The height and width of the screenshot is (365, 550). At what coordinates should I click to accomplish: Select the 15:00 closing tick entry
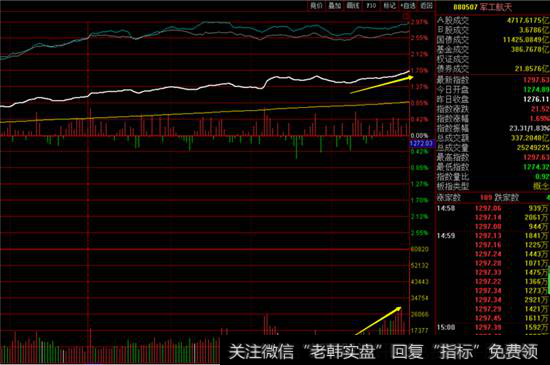pos(493,327)
